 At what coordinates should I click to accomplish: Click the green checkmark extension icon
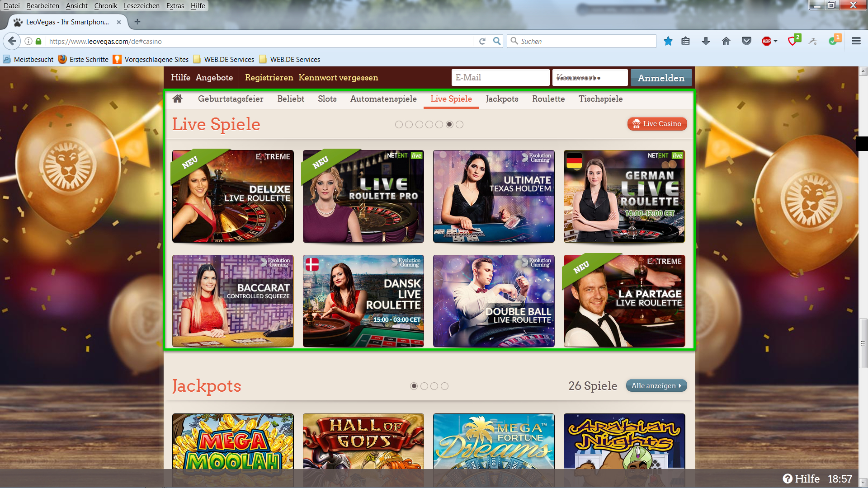pyautogui.click(x=833, y=41)
